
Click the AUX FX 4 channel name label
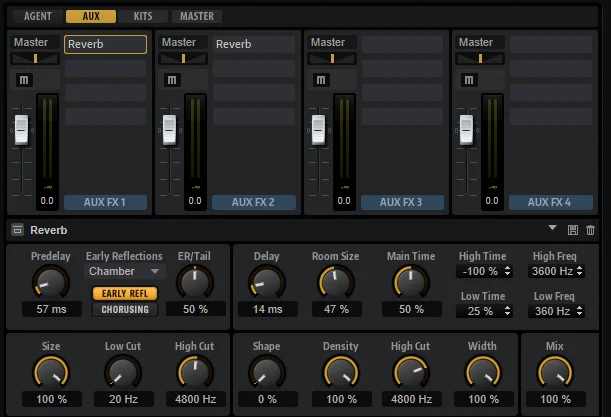551,202
